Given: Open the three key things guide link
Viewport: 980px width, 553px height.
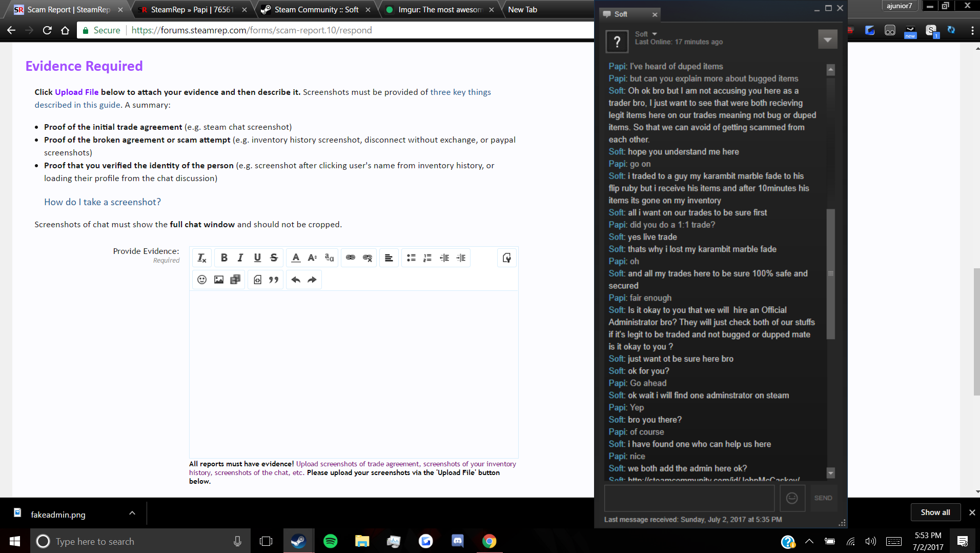Looking at the screenshot, I should 461,92.
